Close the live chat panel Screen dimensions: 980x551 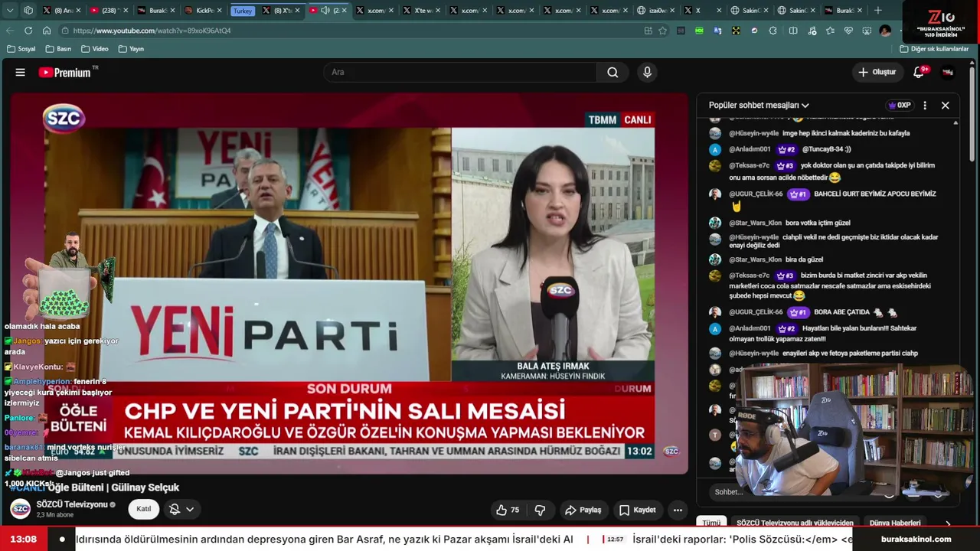[x=946, y=106]
